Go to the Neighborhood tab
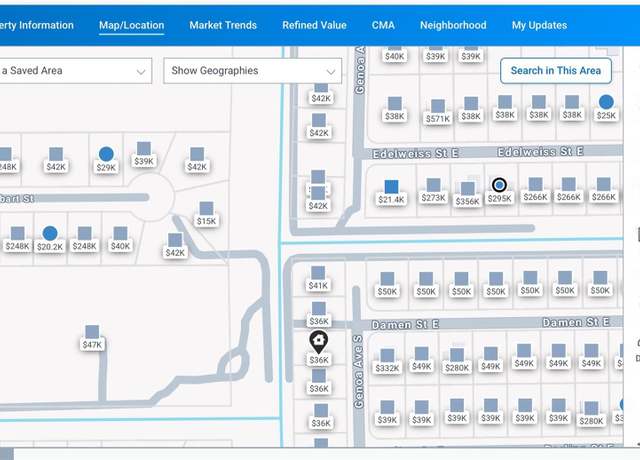The height and width of the screenshot is (460, 640). click(x=453, y=25)
